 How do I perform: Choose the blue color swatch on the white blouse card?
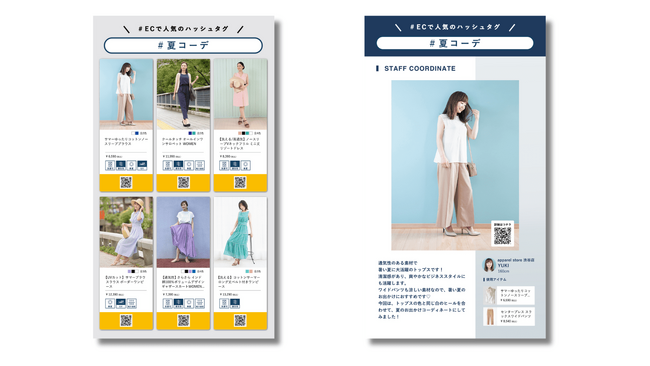136,133
